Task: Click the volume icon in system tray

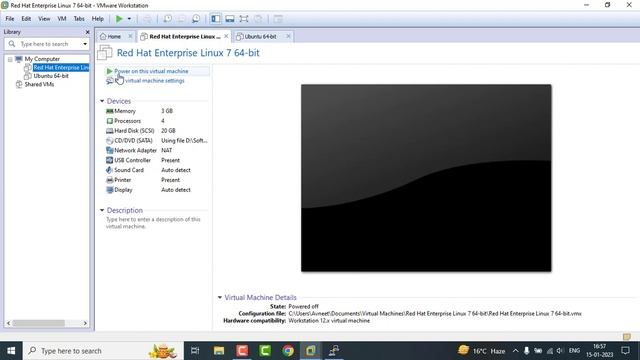Action: point(560,351)
